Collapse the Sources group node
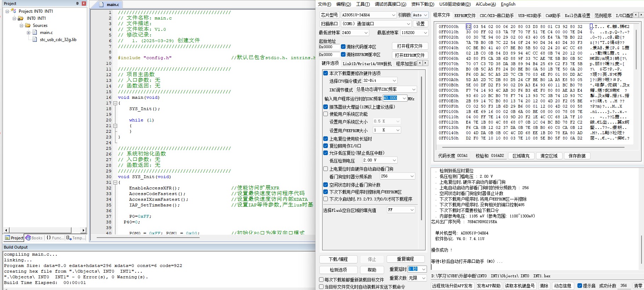This screenshot has width=644, height=290. [x=21, y=25]
